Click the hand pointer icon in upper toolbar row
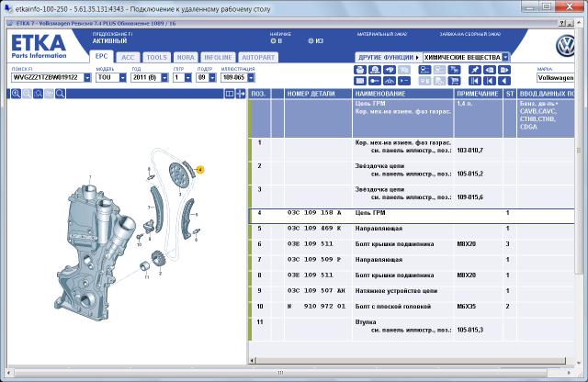This screenshot has height=382, width=588. pos(390,70)
